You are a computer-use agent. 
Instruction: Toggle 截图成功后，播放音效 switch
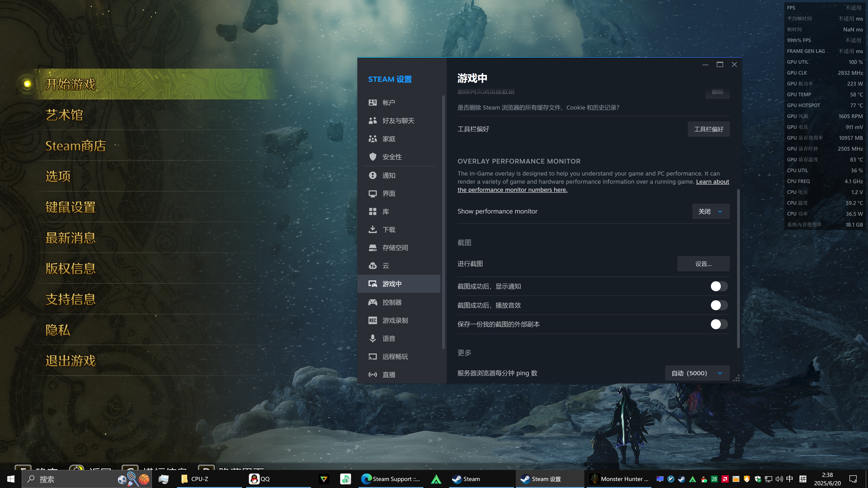(x=719, y=305)
